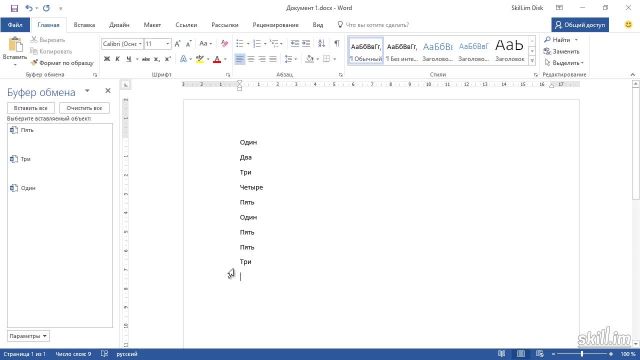Switch to read mode view icon
This screenshot has width=640, height=360.
click(502, 354)
